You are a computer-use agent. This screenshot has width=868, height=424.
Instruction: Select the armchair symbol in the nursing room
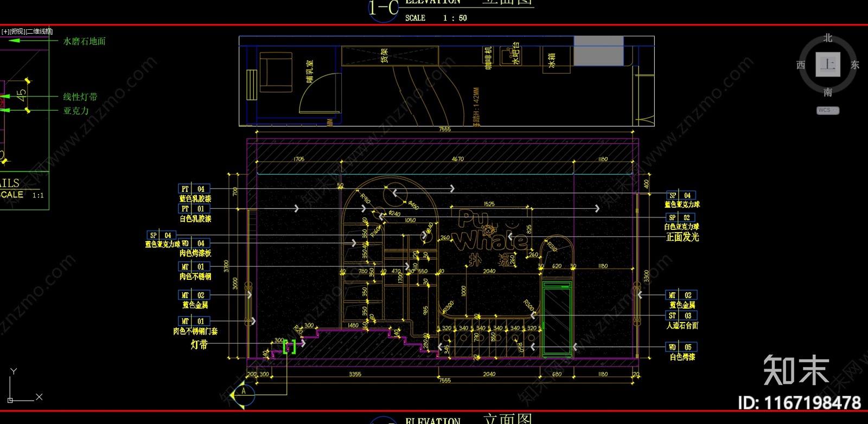276,72
